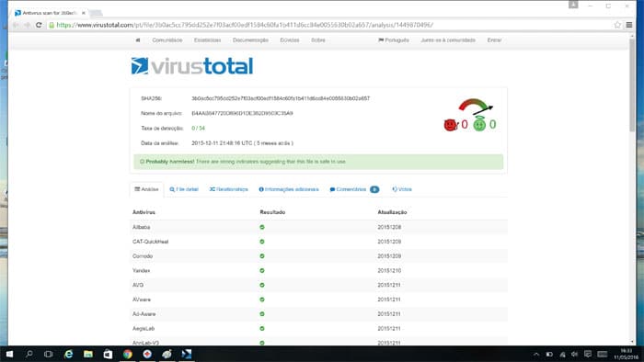This screenshot has height=362, width=644.
Task: Click the browser back arrow
Action: [16, 25]
